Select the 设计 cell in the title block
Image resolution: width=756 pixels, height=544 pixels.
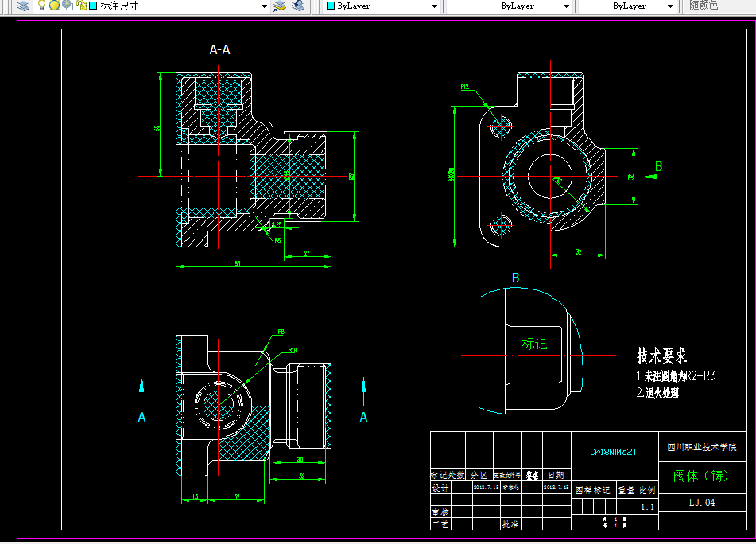[440, 488]
